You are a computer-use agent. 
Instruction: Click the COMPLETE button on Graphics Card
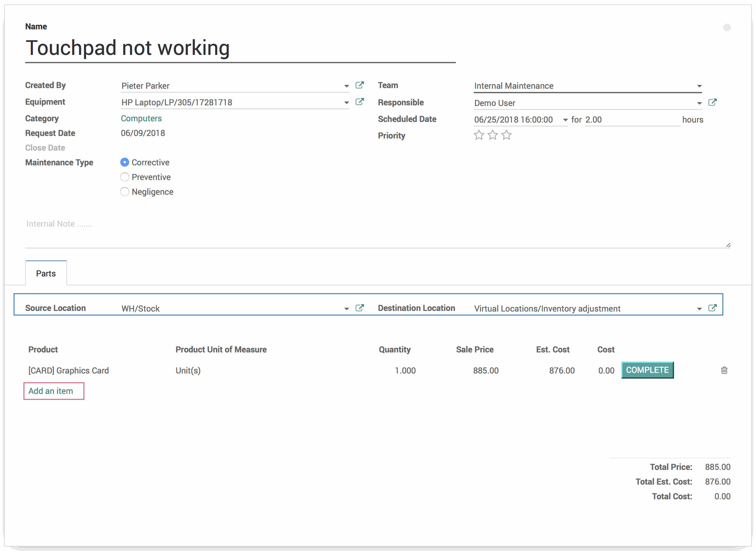coord(647,369)
